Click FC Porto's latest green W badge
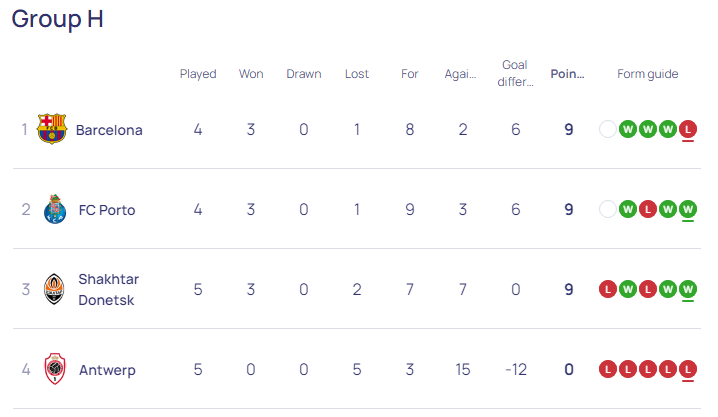This screenshot has width=718, height=417. [688, 210]
